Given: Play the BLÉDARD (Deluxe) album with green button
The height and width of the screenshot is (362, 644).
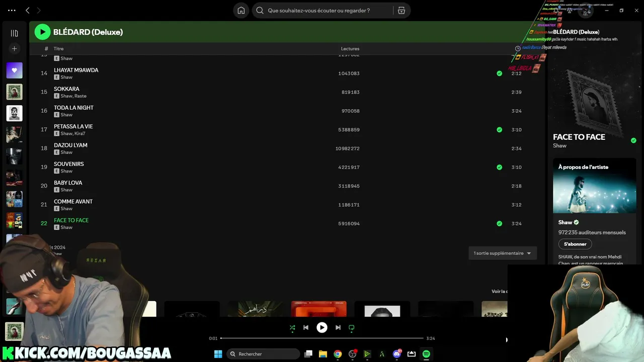Looking at the screenshot, I should pyautogui.click(x=42, y=32).
